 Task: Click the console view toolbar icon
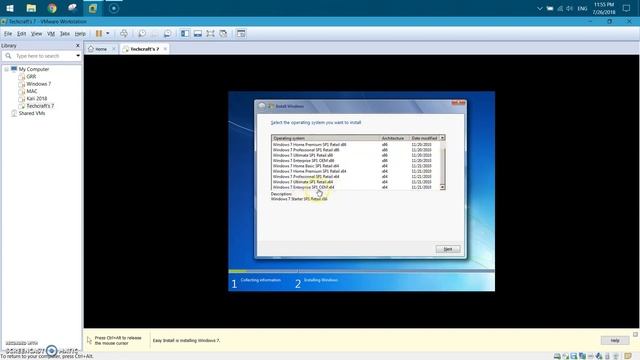(241, 33)
